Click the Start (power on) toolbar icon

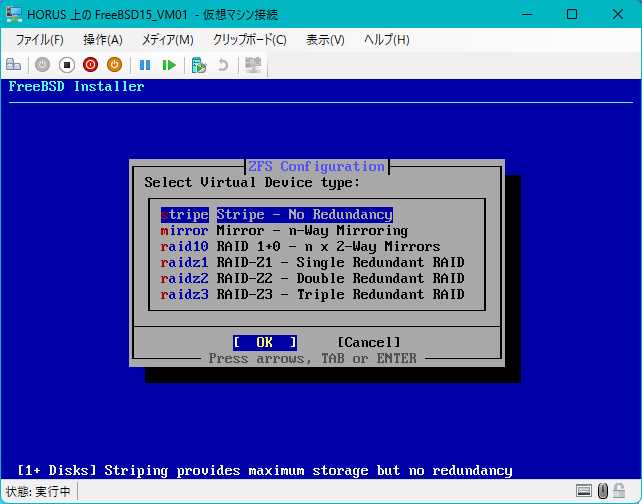coord(43,65)
